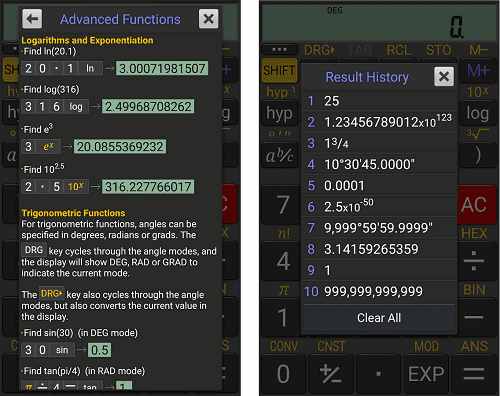This screenshot has width=500, height=396.
Task: Choose history entry 10 999,999,999,999
Action: (x=379, y=291)
